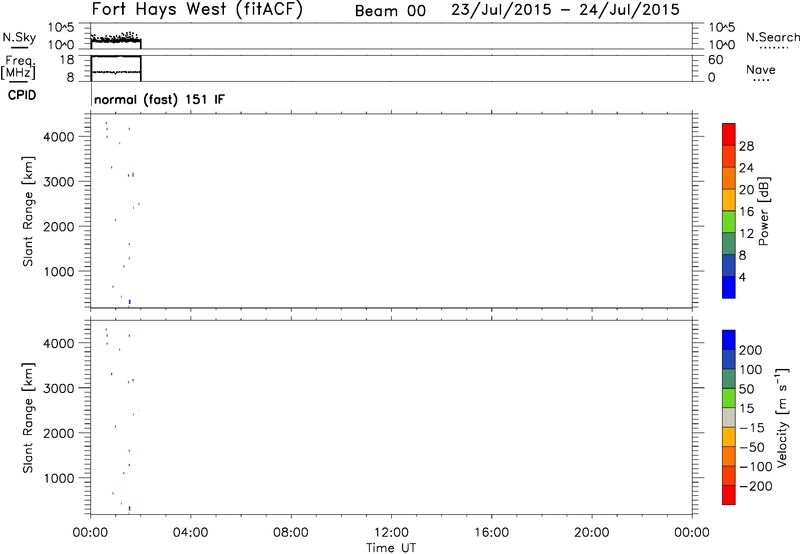This screenshot has width=800, height=554.
Task: Pick the teal 8-12 dB Power colorbar segment
Action: tap(729, 243)
